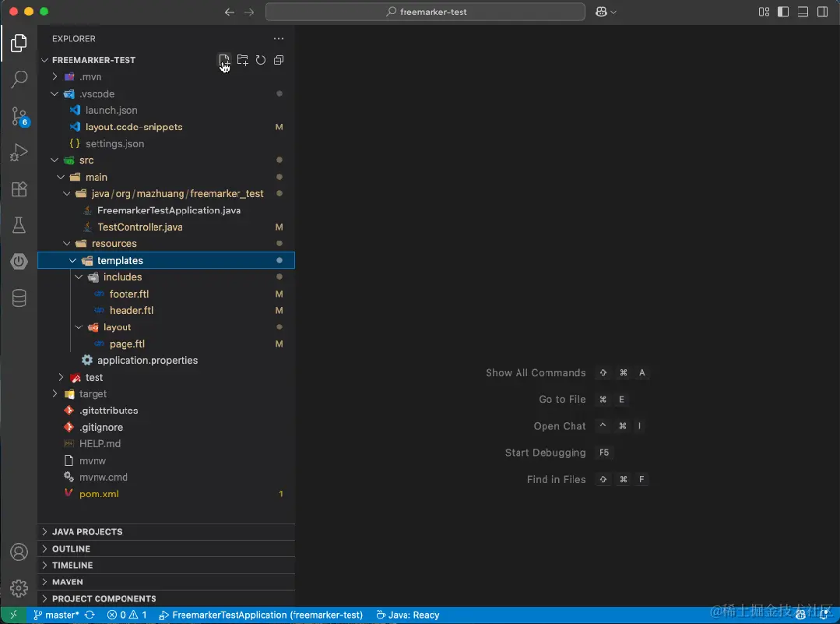
Task: Open launch.json file
Action: [166, 111]
